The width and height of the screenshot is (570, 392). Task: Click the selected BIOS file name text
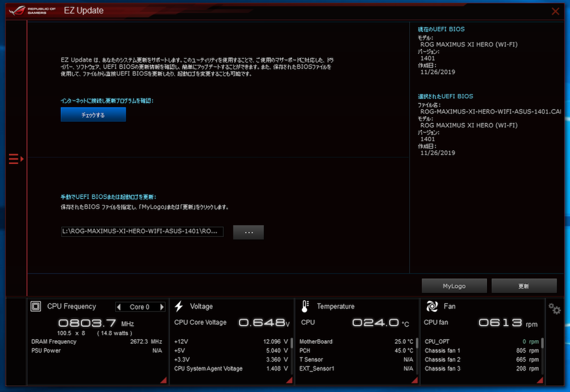pos(491,111)
